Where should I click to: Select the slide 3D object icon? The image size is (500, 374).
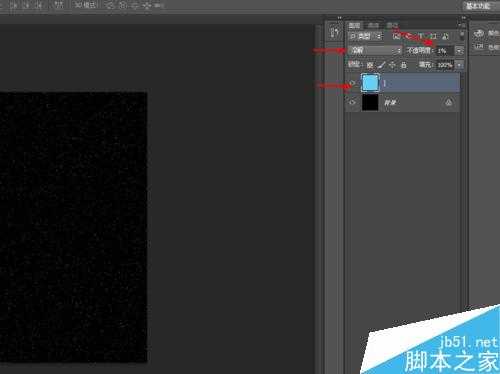(146, 5)
